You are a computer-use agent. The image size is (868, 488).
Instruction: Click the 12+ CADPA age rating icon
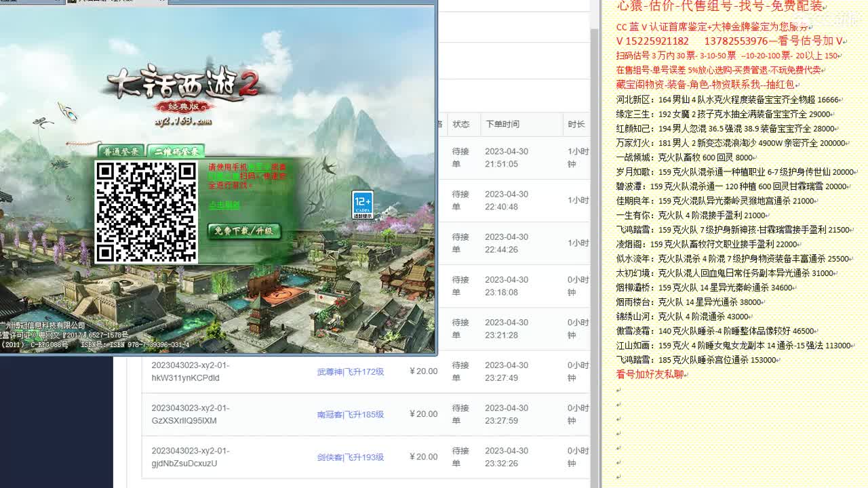click(x=362, y=205)
